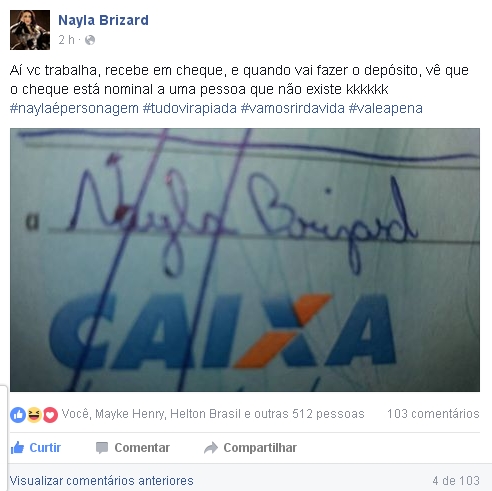The height and width of the screenshot is (491, 492).
Task: Click the thumbs-up Like reaction icon
Action: tap(18, 415)
